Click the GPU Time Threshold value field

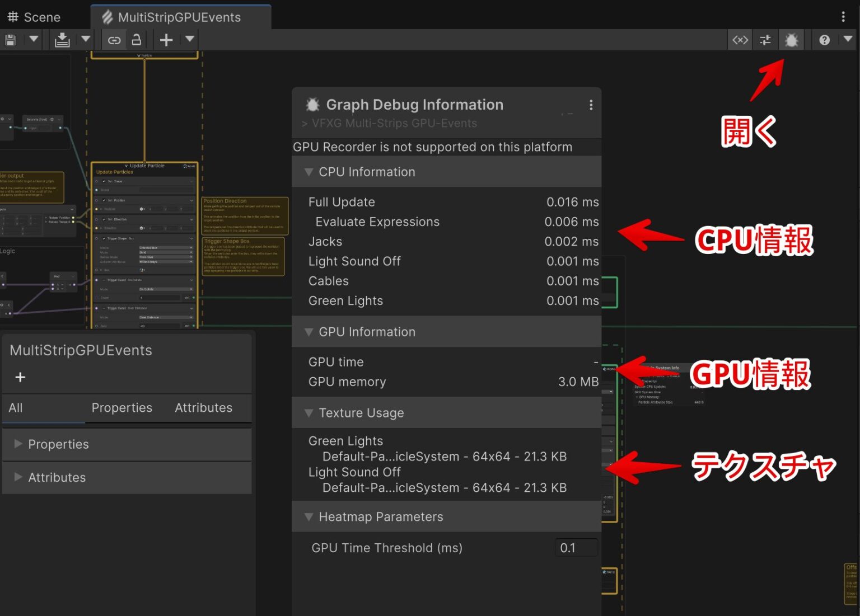coord(576,548)
